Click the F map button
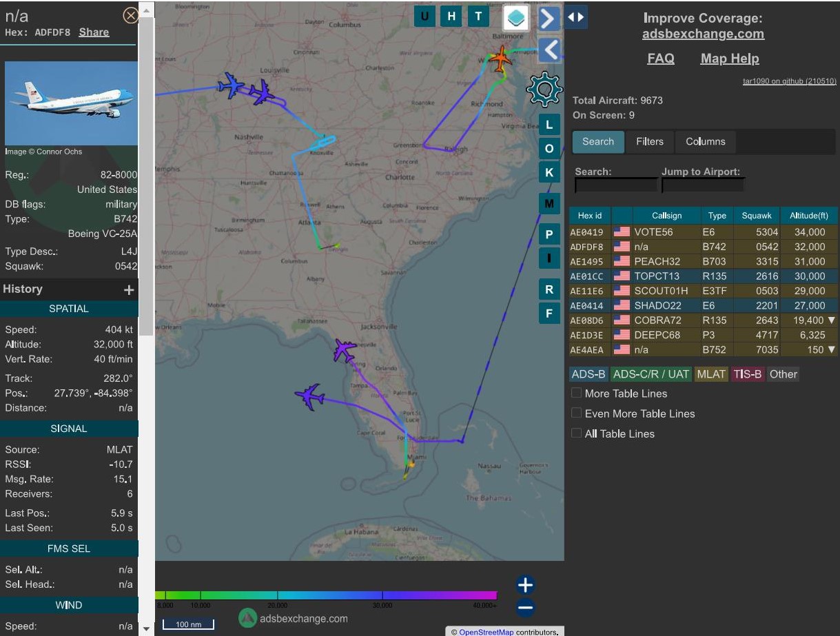Viewport: 840px width, 636px height. 549,314
